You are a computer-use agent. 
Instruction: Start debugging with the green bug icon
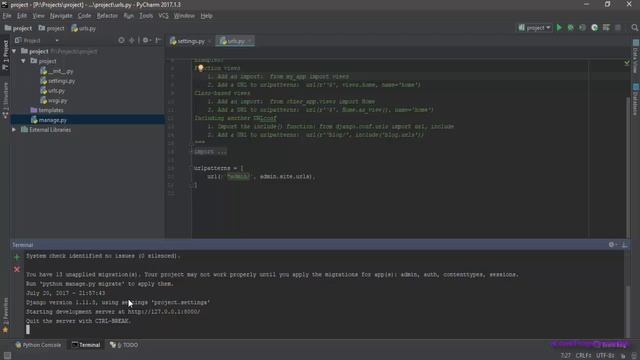(x=571, y=28)
